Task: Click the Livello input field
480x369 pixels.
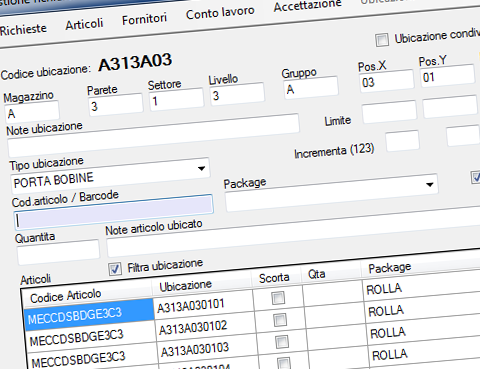Action: pos(237,94)
